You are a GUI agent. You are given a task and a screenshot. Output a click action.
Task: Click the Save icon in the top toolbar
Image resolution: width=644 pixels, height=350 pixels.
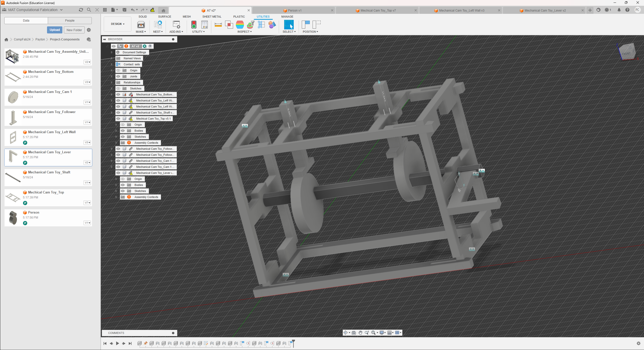point(124,10)
